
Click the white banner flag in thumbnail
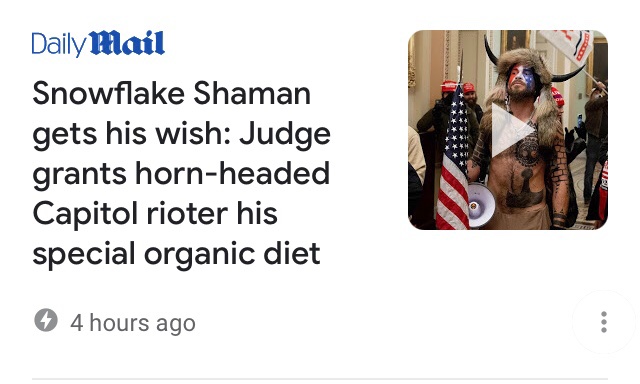pyautogui.click(x=567, y=45)
